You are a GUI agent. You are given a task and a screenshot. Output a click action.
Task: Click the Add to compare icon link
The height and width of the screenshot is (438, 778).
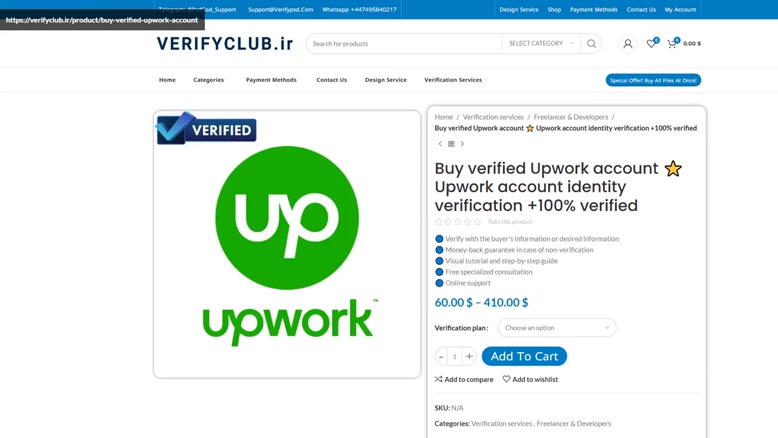(x=464, y=379)
